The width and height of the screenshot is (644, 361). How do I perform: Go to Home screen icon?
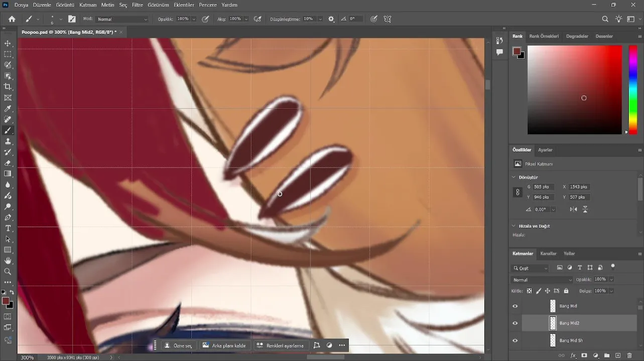(12, 19)
